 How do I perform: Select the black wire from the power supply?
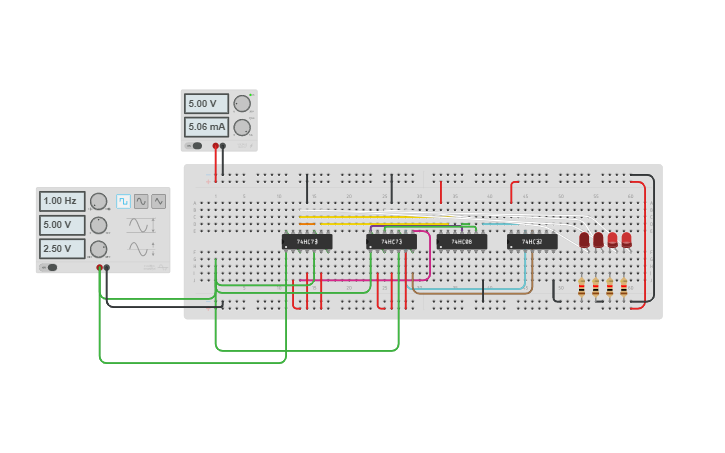[223, 161]
